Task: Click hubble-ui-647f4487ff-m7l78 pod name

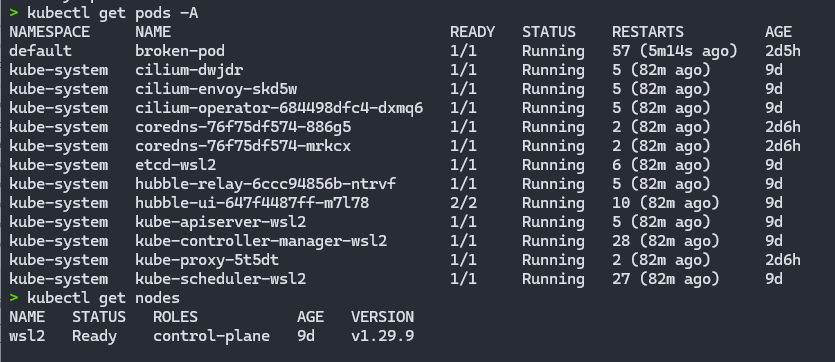Action: [x=252, y=203]
